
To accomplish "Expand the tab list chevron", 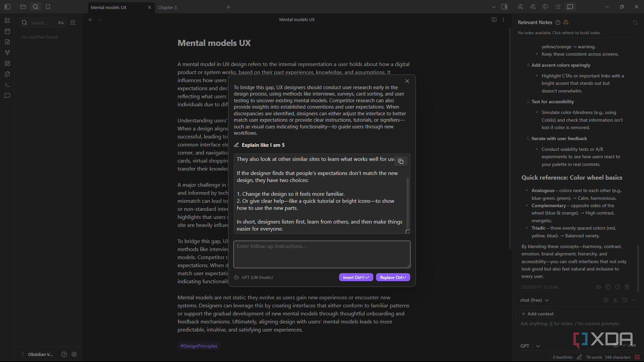I will coord(494,7).
